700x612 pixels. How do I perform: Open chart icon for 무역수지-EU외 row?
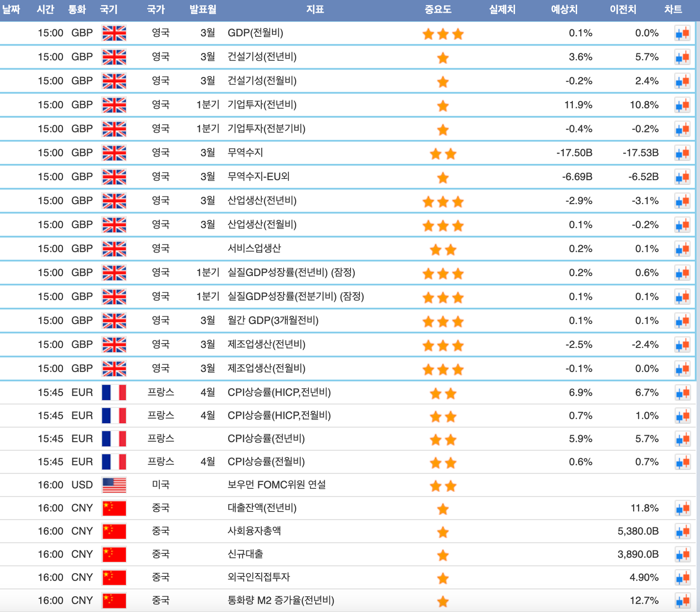(x=682, y=177)
